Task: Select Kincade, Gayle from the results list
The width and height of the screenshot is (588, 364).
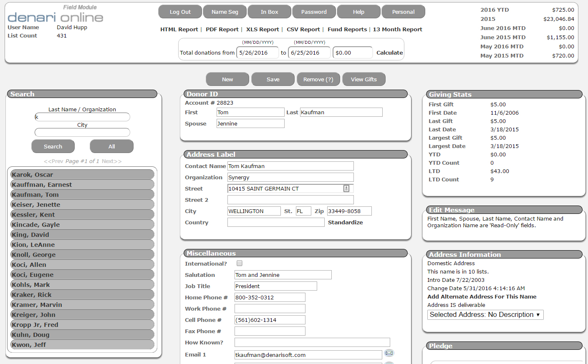Action: pos(82,225)
